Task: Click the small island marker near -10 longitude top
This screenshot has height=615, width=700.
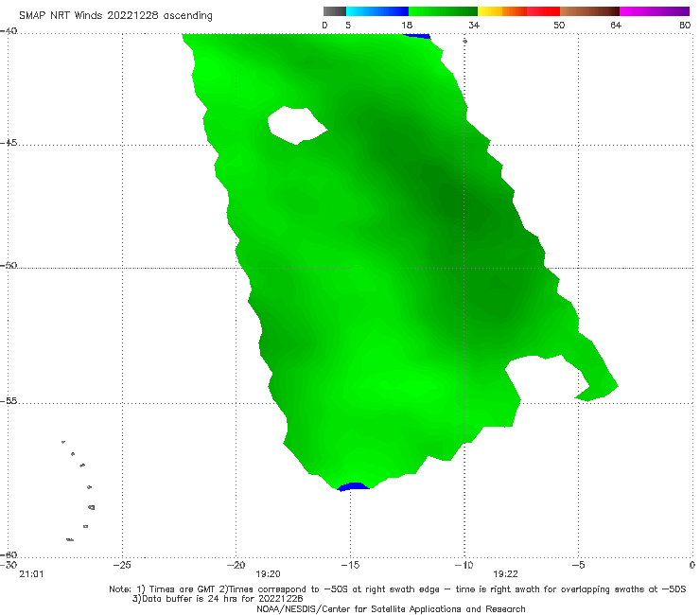Action: click(464, 41)
